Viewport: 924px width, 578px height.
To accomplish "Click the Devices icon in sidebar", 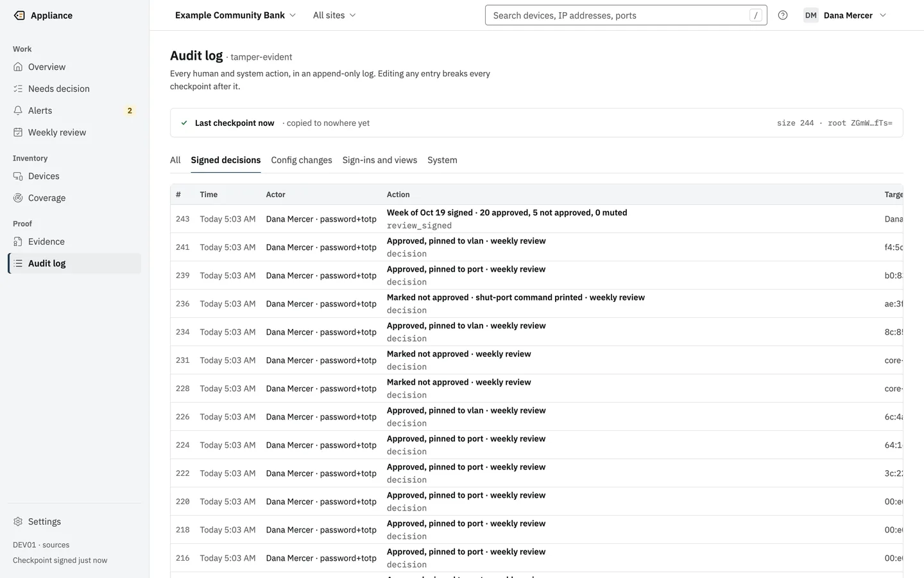I will tap(18, 176).
